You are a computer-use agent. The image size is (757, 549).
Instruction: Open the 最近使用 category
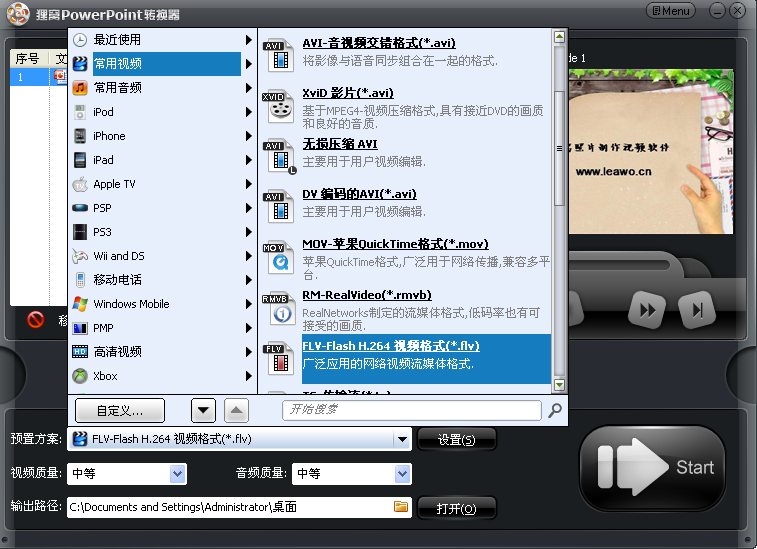pyautogui.click(x=162, y=40)
